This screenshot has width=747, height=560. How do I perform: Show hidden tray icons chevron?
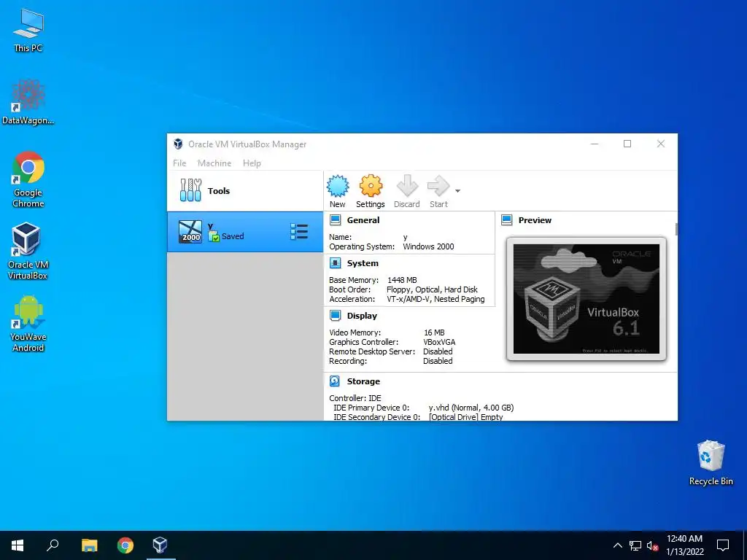pos(617,545)
